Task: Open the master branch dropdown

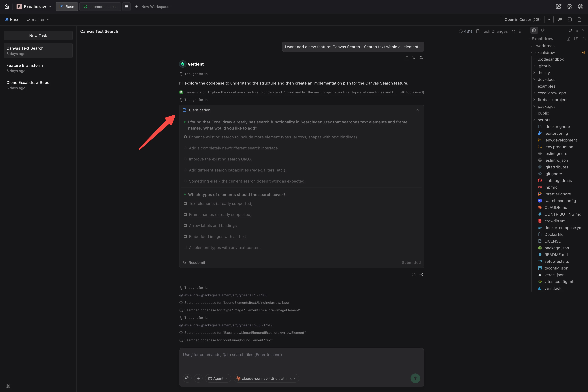Action: (x=38, y=19)
